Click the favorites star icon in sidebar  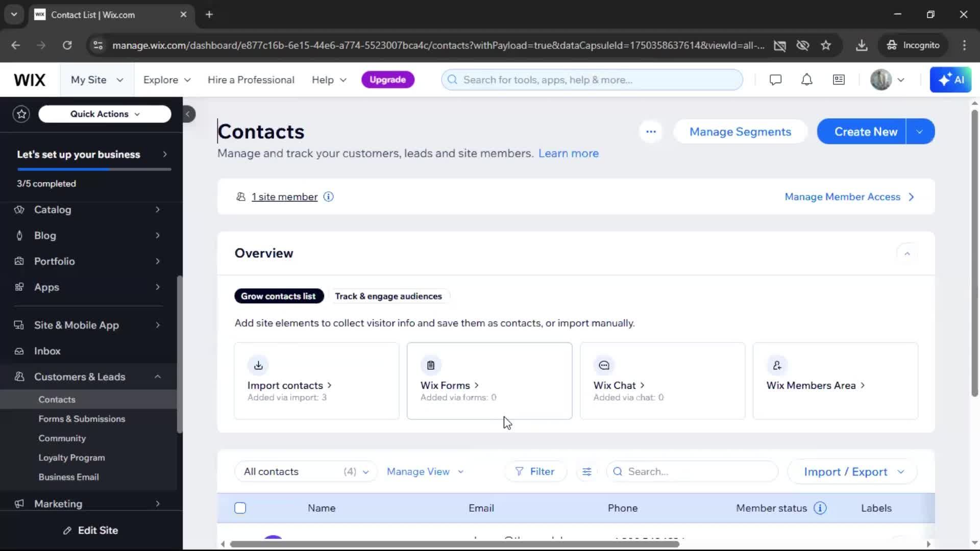(x=21, y=114)
